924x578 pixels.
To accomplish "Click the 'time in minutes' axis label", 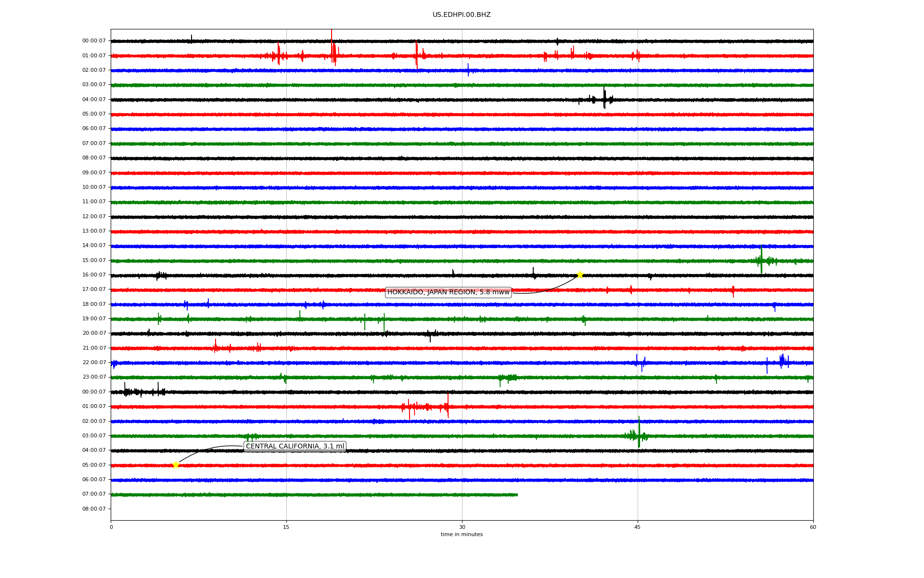I will [x=462, y=535].
